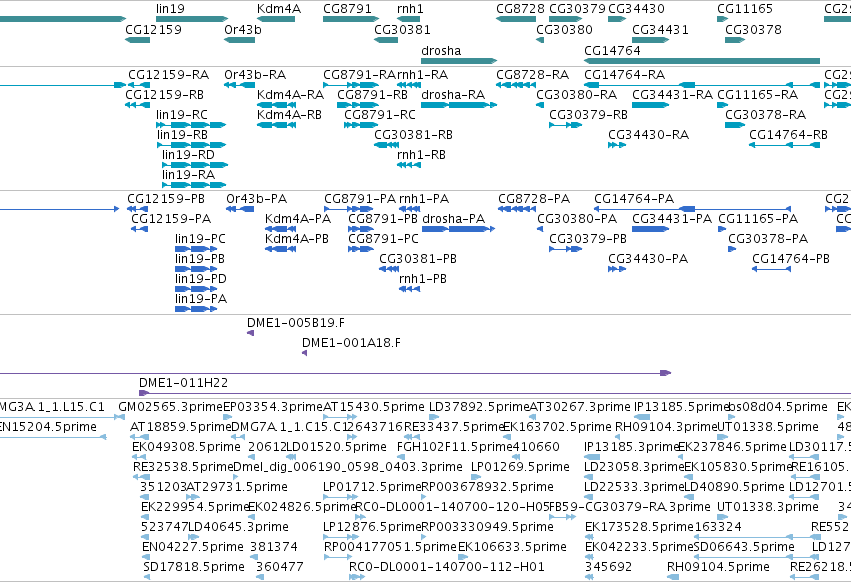
Task: Click the CG14764 gene bar
Action: [702, 61]
